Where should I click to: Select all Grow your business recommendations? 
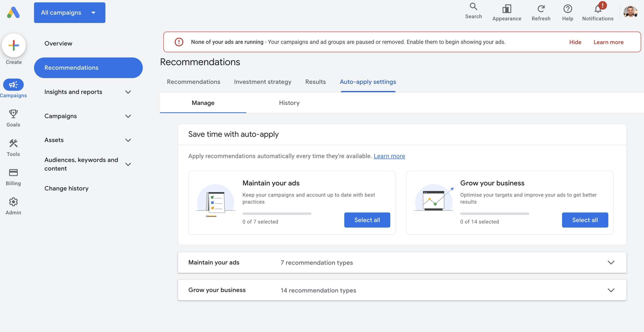click(585, 220)
